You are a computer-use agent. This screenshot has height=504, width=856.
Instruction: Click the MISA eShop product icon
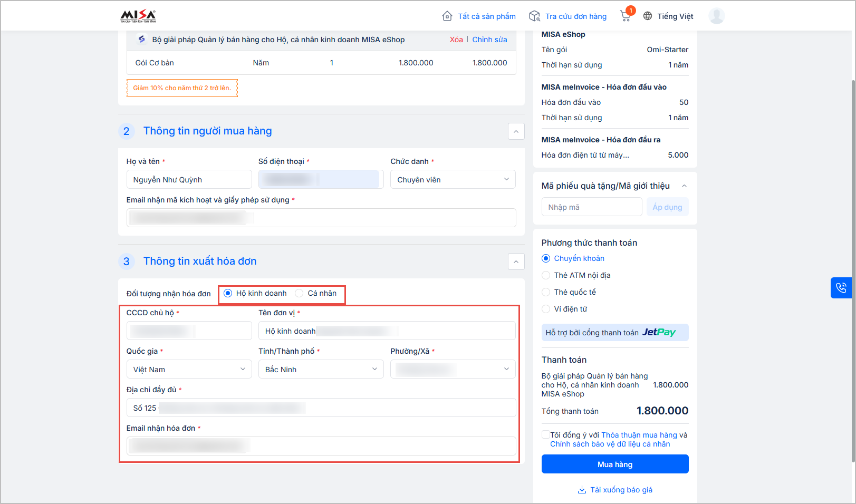(141, 40)
